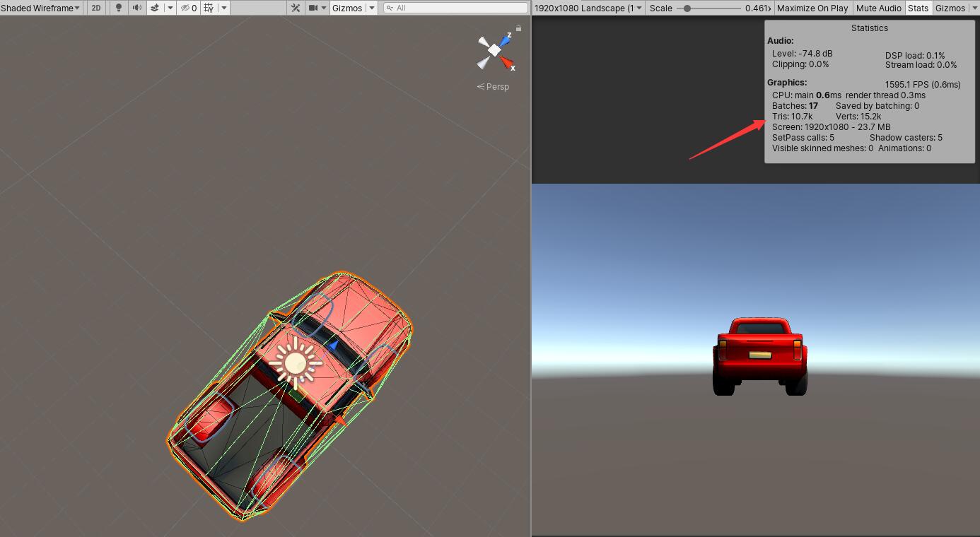The image size is (980, 537).
Task: Enable scene view audio via speaker icon
Action: coord(136,8)
